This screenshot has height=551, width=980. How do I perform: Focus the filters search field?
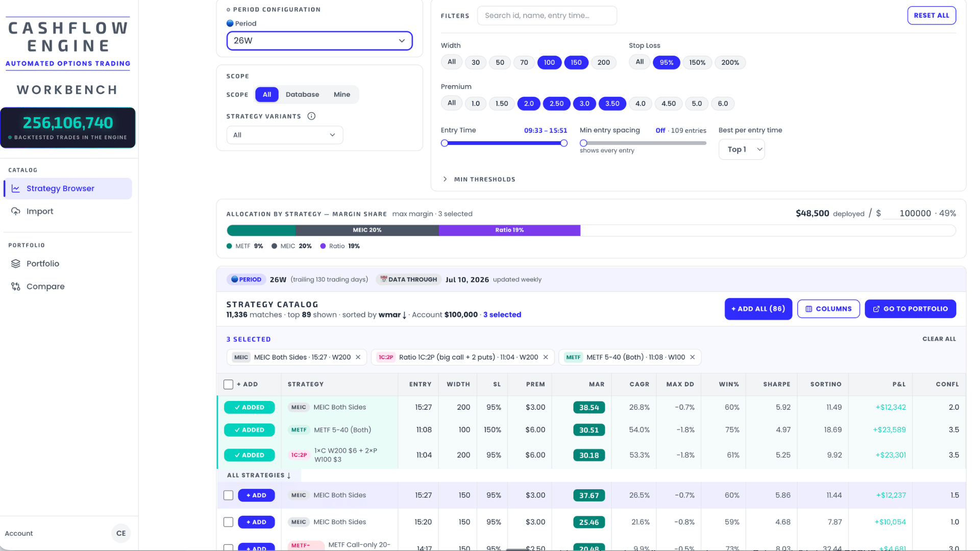pyautogui.click(x=547, y=16)
